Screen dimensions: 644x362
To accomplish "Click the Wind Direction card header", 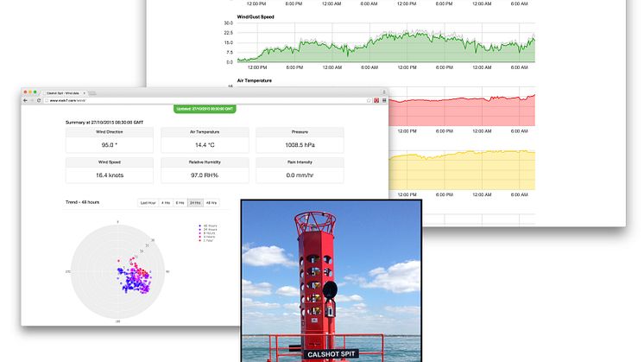I will (x=110, y=132).
